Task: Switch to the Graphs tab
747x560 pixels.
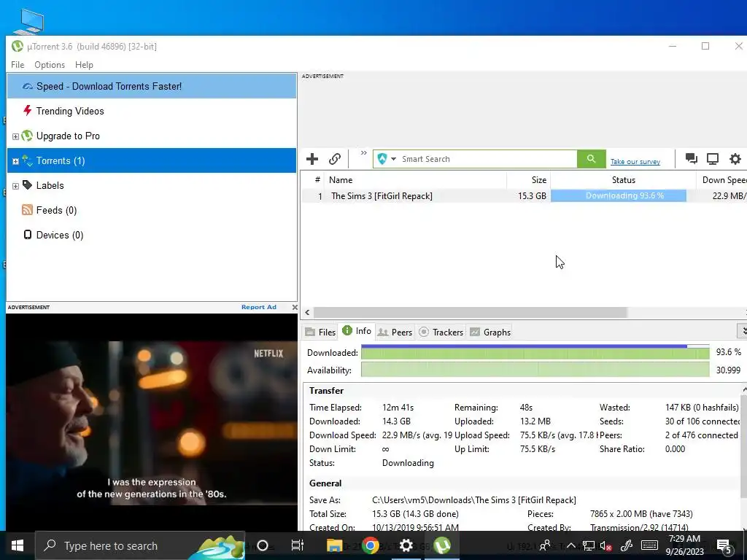Action: pos(490,332)
